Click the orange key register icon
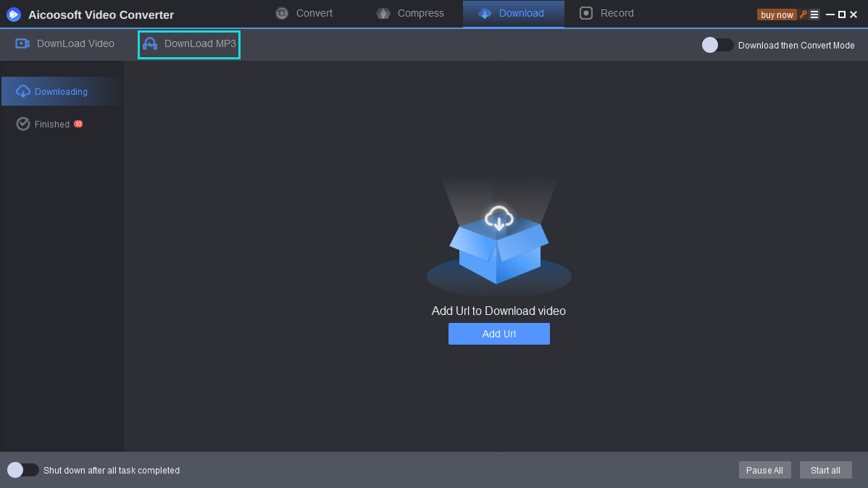Viewport: 868px width, 488px height. (x=804, y=14)
